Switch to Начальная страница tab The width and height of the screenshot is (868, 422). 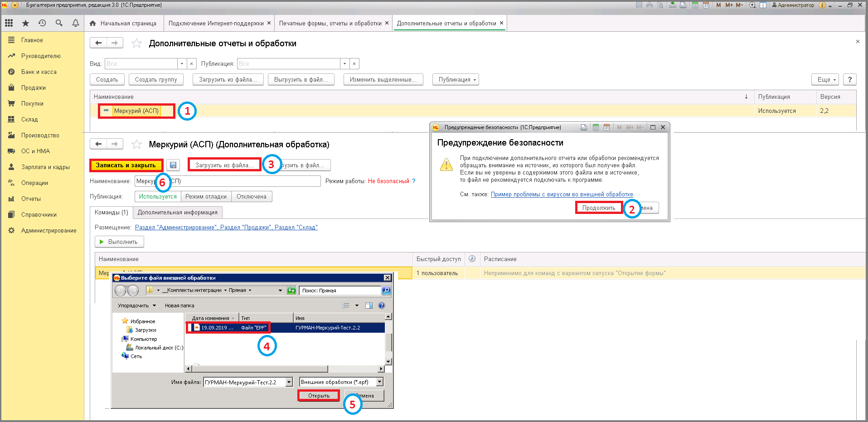(123, 23)
